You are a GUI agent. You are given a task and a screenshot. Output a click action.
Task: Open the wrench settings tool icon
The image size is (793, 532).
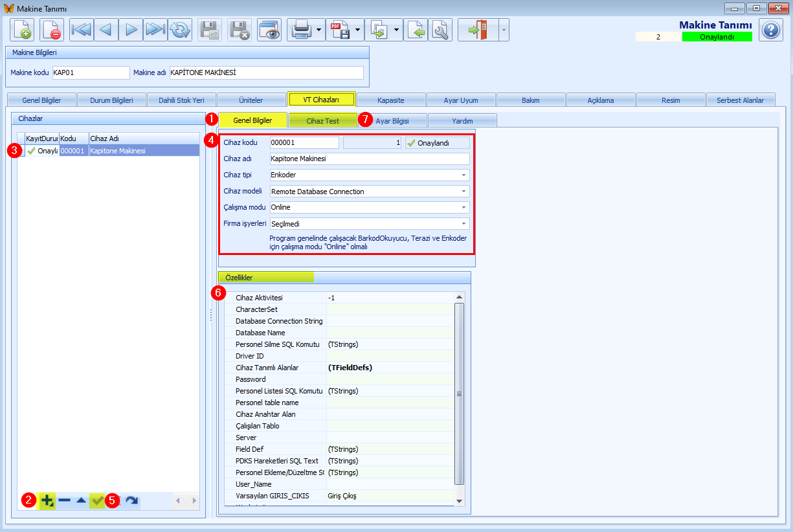click(440, 30)
